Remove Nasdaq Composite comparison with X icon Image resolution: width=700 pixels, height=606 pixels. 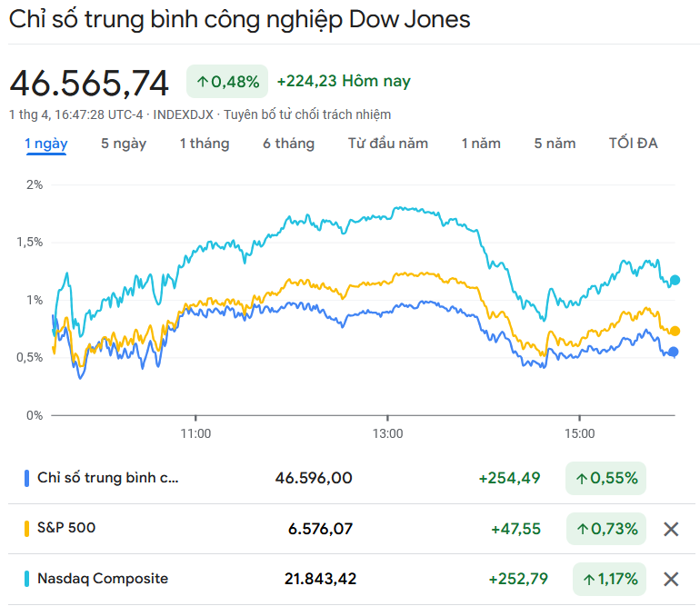671,579
